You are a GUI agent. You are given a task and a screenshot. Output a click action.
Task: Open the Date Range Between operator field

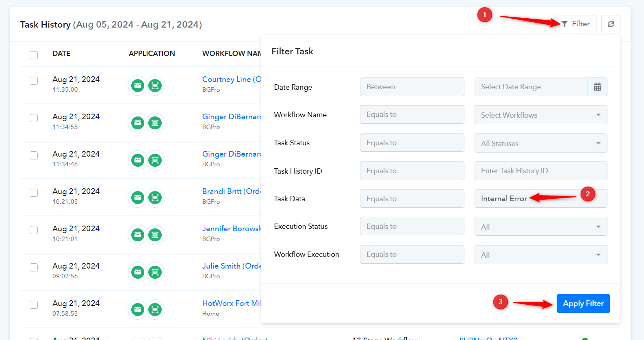tap(412, 87)
